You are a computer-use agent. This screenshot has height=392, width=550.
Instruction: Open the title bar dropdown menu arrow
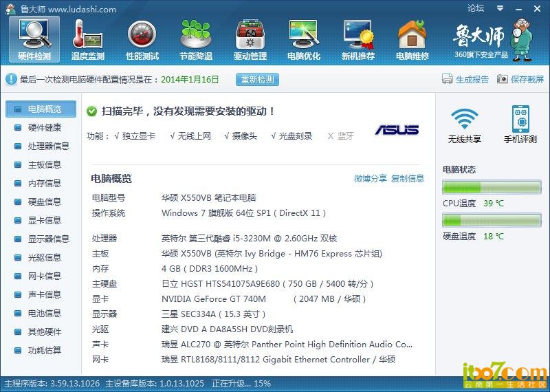click(x=500, y=8)
